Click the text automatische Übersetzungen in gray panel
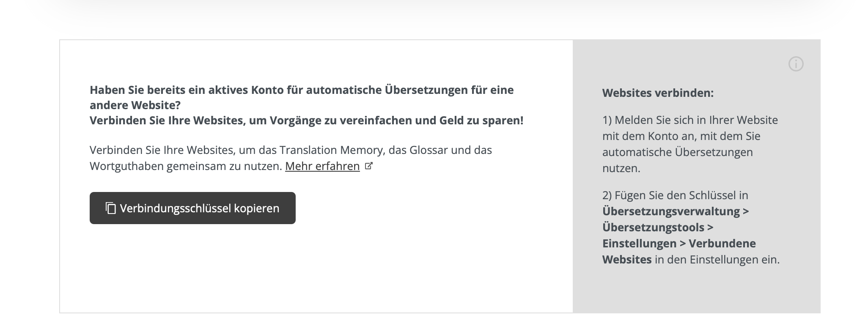Screen dimensions: 868x329 tap(677, 152)
